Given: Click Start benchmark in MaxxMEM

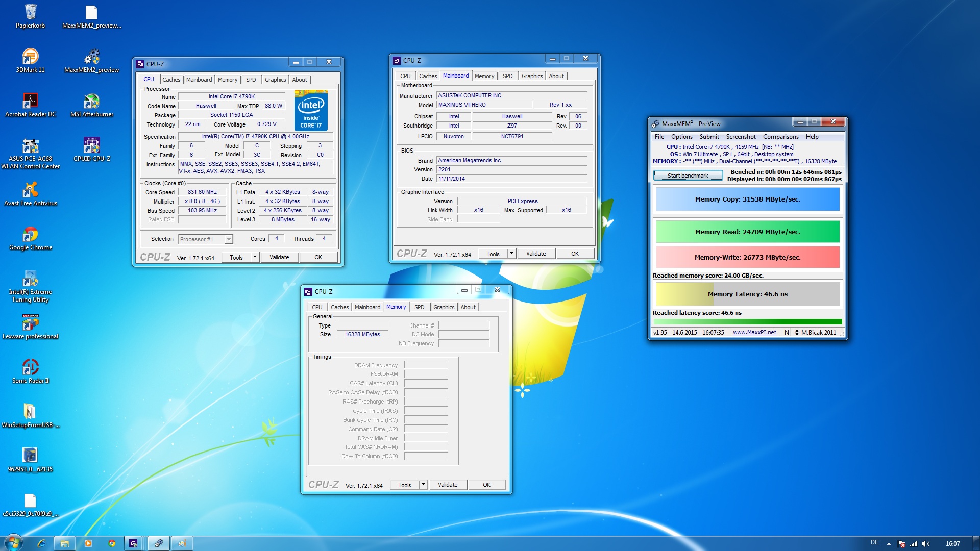Looking at the screenshot, I should 688,176.
